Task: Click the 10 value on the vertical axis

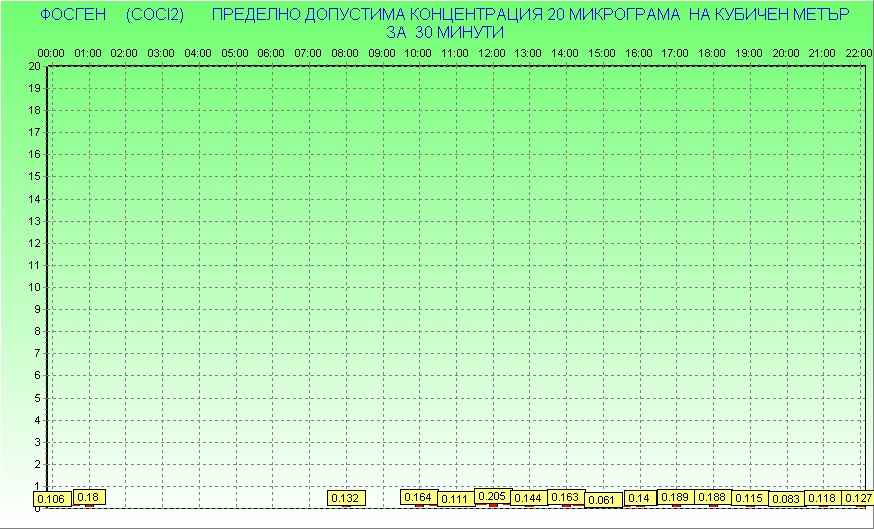Action: click(34, 287)
